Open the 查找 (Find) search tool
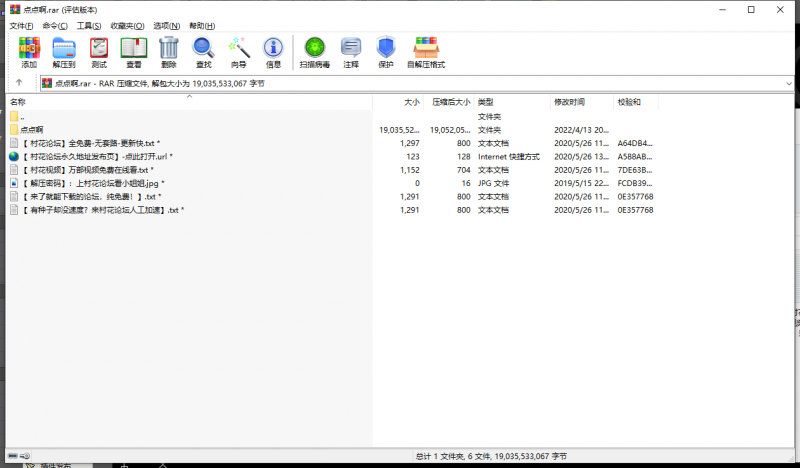 203,51
